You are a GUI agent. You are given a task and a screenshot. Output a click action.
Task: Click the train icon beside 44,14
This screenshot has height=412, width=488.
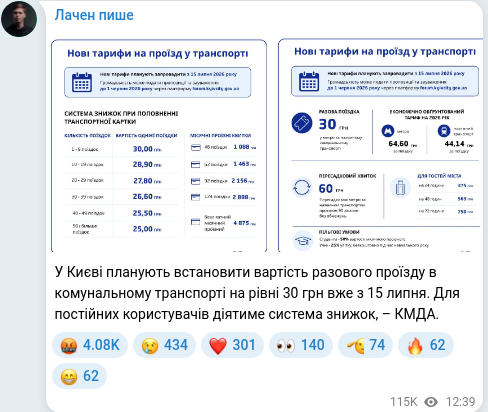444,131
